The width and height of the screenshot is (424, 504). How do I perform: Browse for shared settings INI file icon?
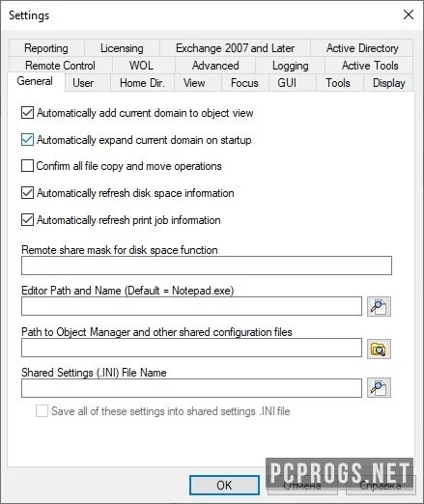[x=379, y=387]
